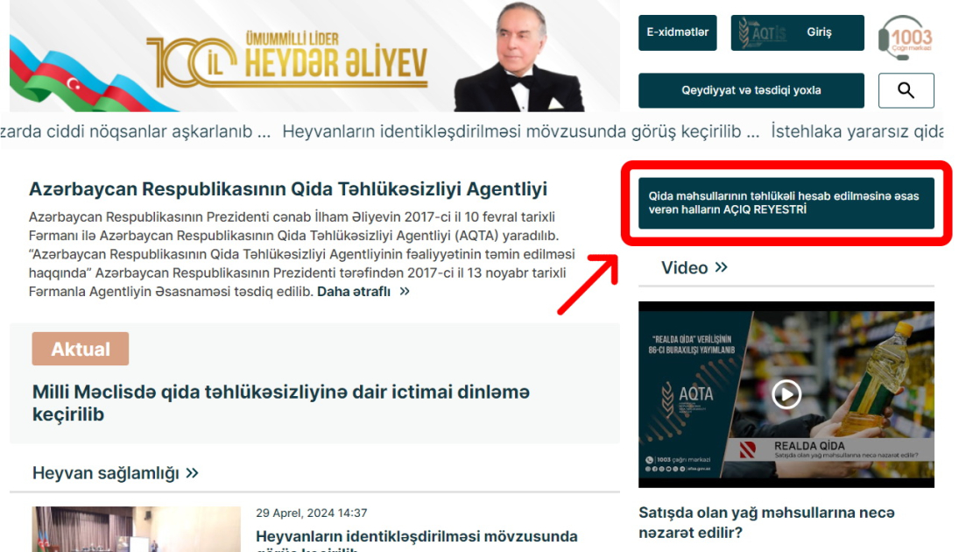980x552 pixels.
Task: Select the Aktual tab label
Action: tap(81, 349)
